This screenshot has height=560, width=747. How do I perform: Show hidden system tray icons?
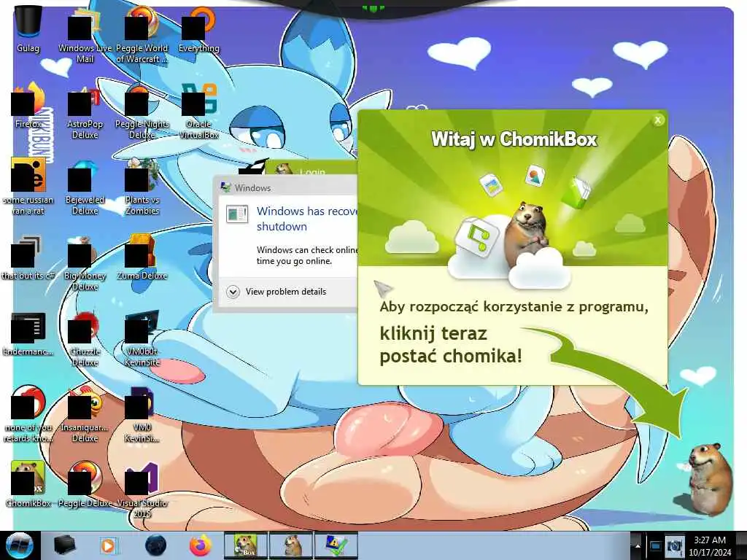(x=638, y=546)
